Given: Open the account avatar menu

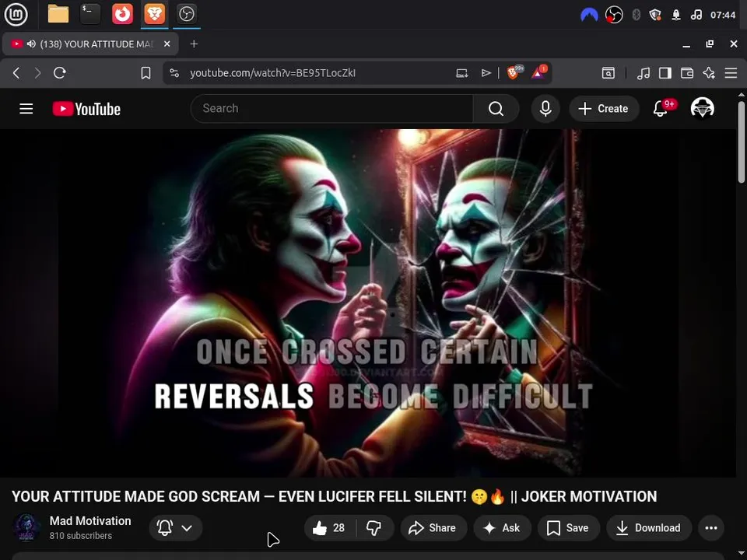Looking at the screenshot, I should [x=702, y=109].
